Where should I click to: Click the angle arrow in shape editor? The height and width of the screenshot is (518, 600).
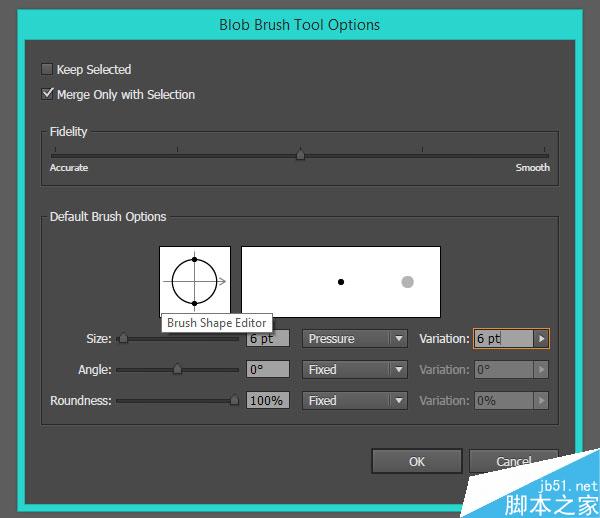point(222,282)
